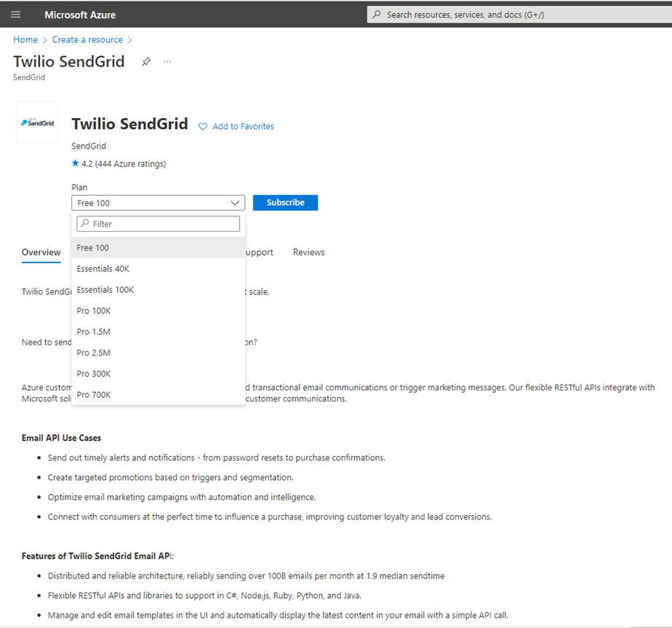672x628 pixels.
Task: Pick the Pro 700K plan
Action: (x=158, y=395)
